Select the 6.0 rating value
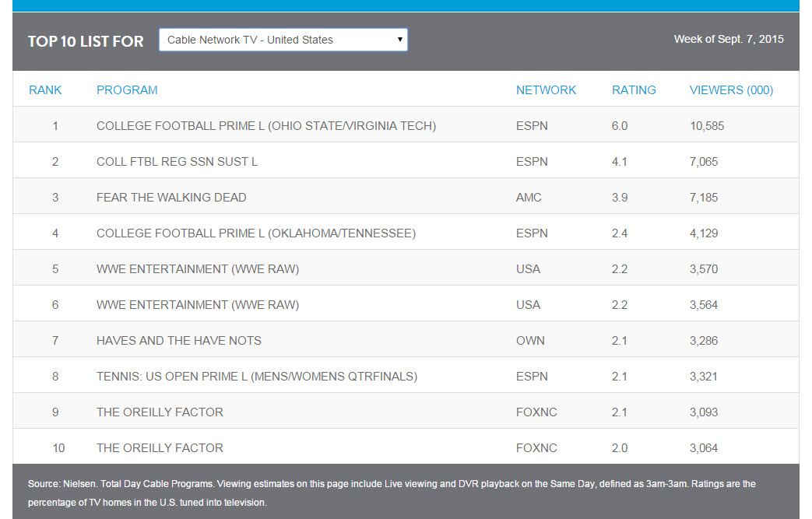The width and height of the screenshot is (812, 519). 620,126
